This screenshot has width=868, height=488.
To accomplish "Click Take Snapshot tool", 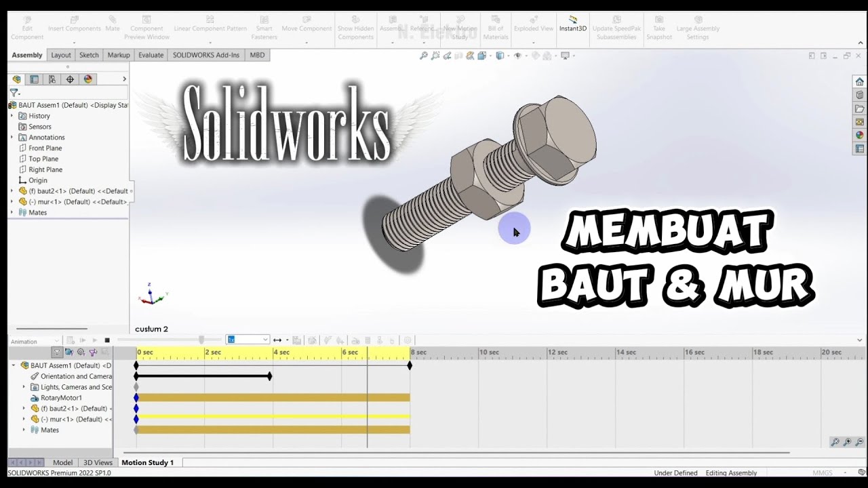I will (659, 28).
